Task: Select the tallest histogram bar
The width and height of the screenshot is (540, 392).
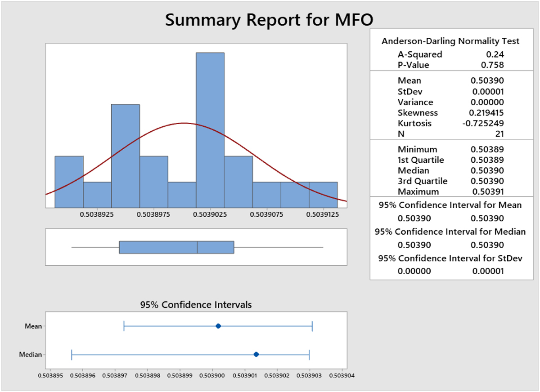Action: click(x=210, y=130)
